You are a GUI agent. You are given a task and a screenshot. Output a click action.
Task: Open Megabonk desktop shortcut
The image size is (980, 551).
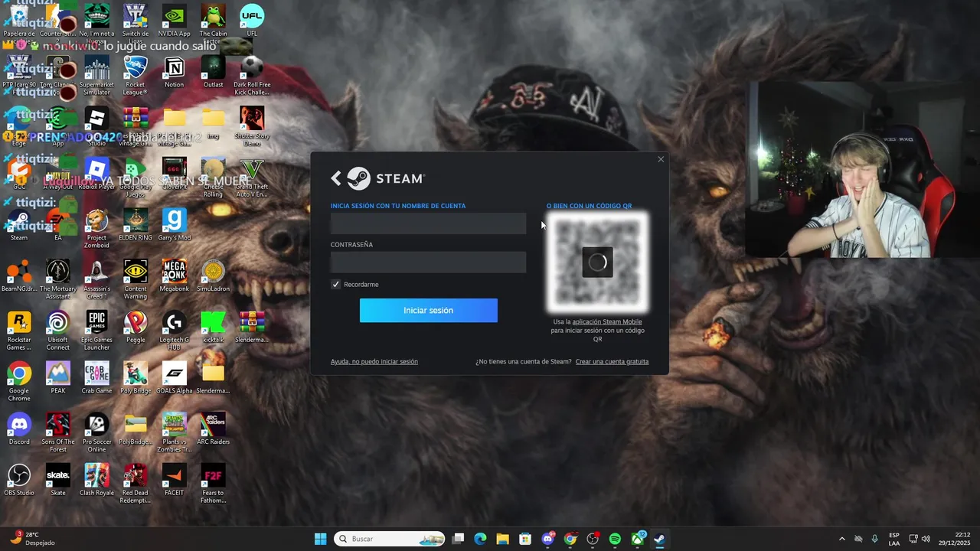[174, 276]
